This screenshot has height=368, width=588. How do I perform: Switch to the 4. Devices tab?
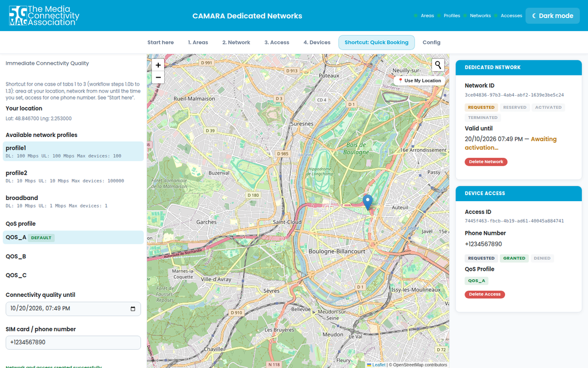click(317, 42)
